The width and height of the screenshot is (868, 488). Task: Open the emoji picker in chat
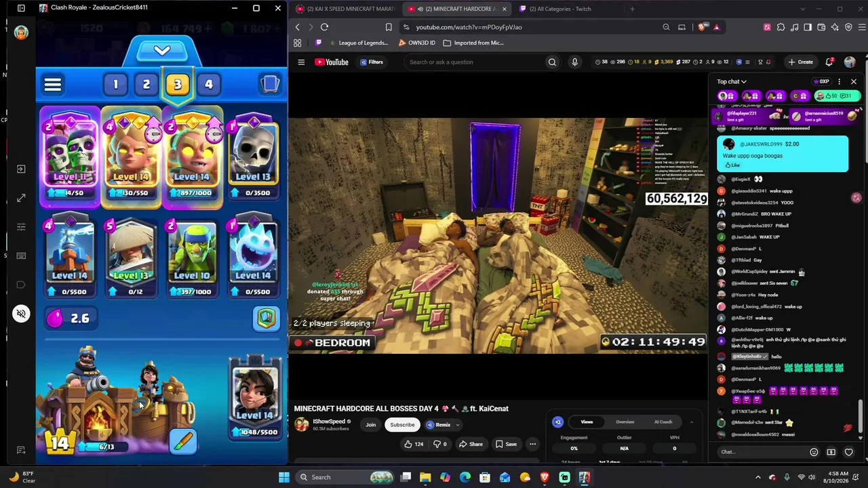click(814, 452)
